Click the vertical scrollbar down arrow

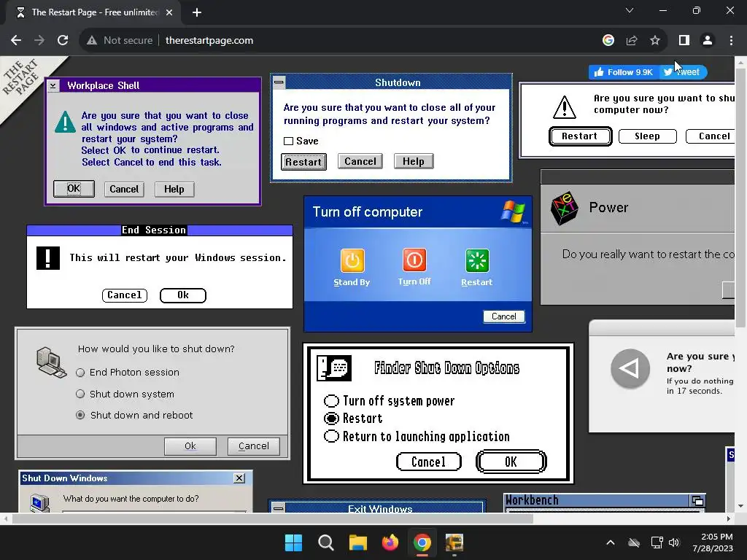[741, 506]
